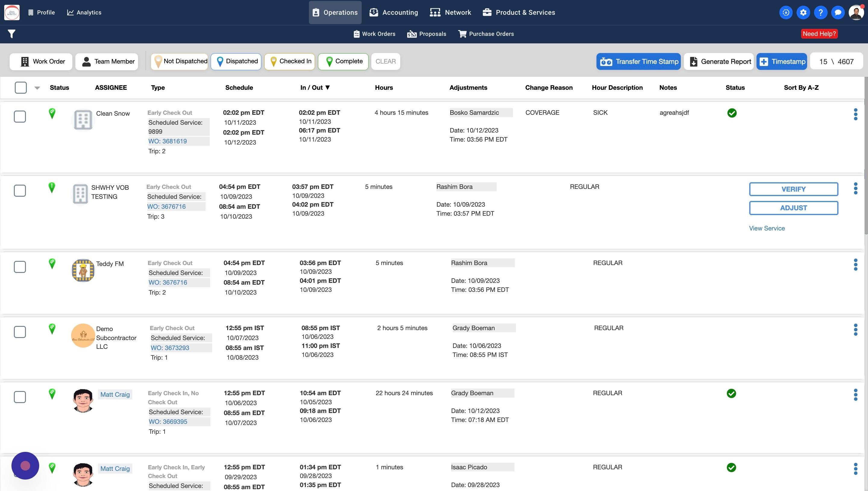Tick the checkbox for Clean Snow row
Viewport: 868px width, 491px height.
tap(20, 117)
